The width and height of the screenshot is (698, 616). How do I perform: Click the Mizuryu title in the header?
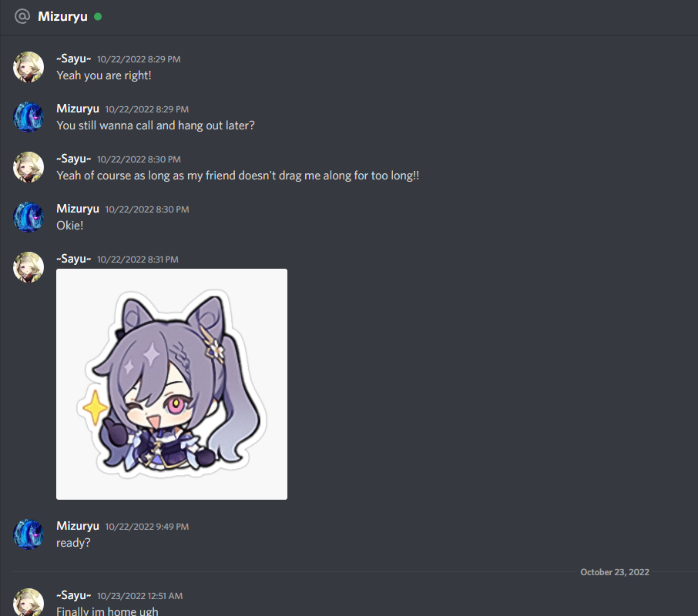tap(62, 16)
